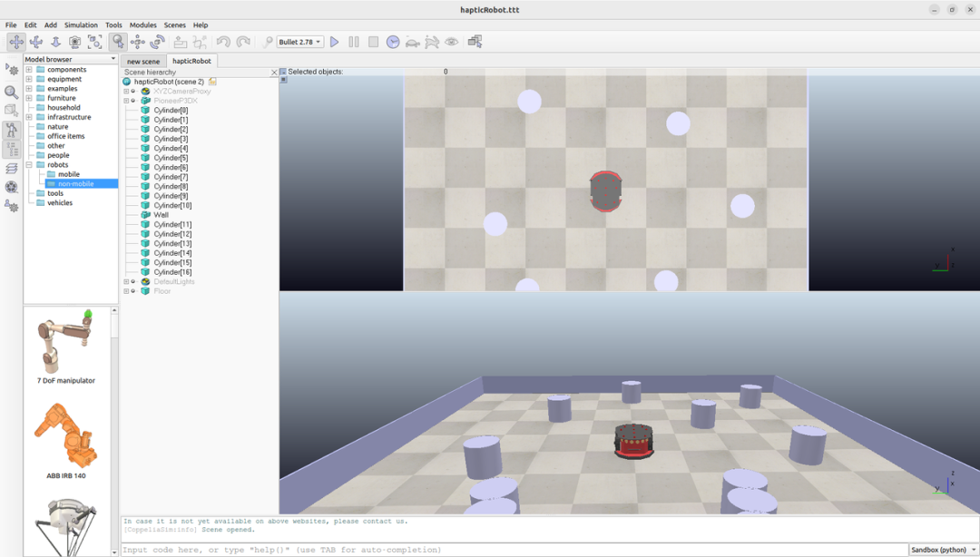Click the undo arrow icon

tap(223, 42)
